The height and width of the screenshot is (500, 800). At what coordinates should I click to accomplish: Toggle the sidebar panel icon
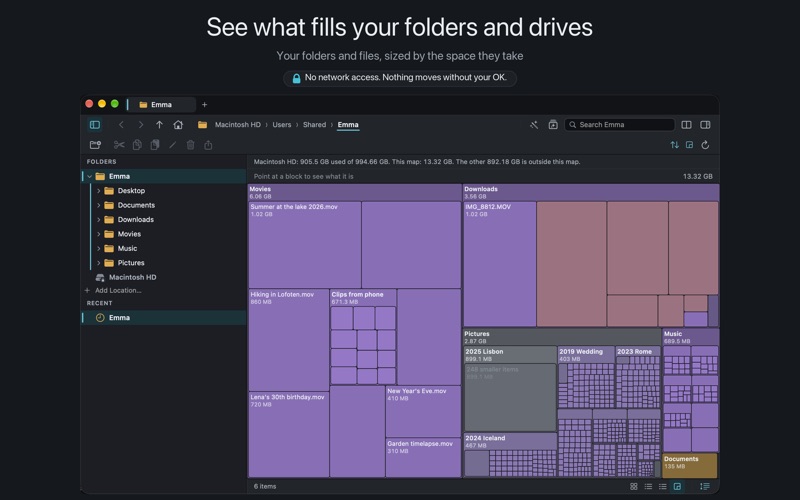(95, 125)
